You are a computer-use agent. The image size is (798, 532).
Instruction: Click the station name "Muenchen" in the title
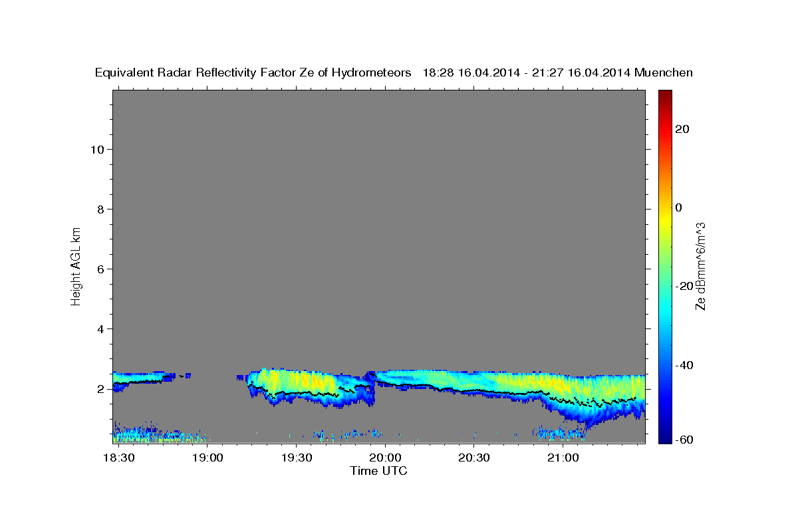click(x=664, y=72)
